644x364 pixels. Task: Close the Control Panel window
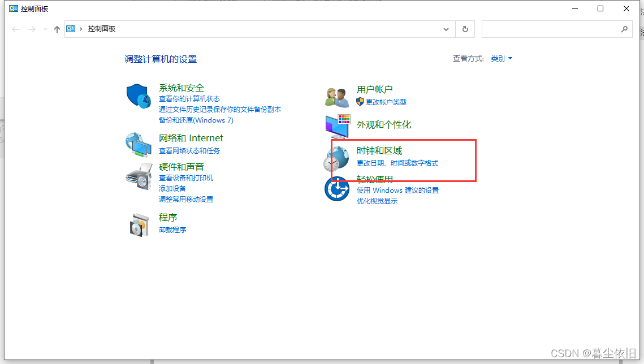pyautogui.click(x=626, y=8)
